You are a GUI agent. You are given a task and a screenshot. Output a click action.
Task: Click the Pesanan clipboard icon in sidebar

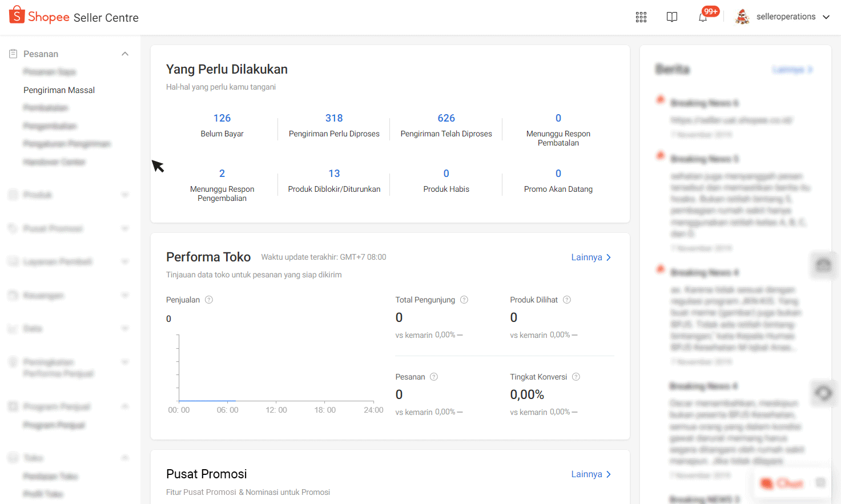point(13,54)
